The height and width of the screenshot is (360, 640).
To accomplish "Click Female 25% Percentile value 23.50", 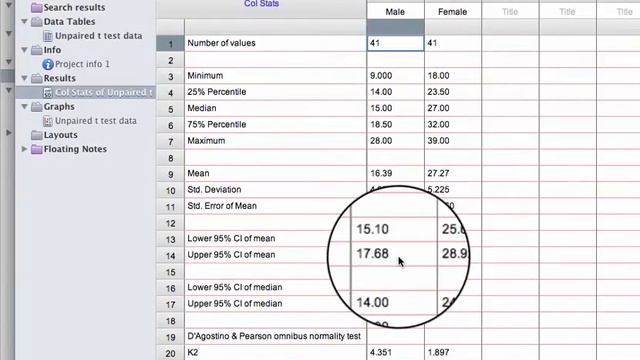I will pos(438,92).
